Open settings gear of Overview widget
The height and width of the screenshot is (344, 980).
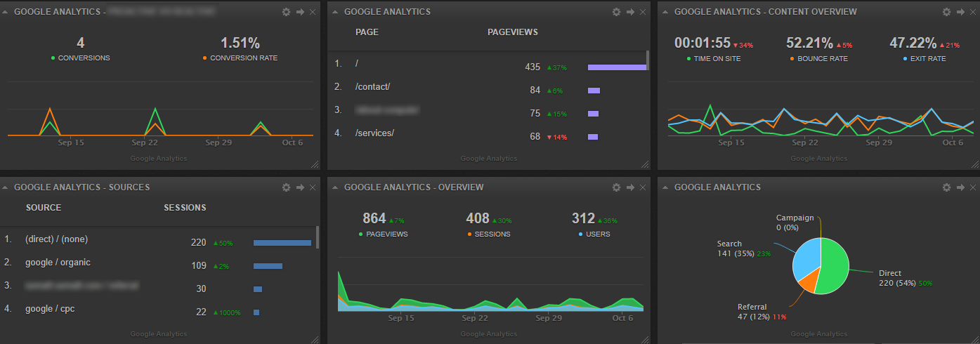(x=616, y=187)
